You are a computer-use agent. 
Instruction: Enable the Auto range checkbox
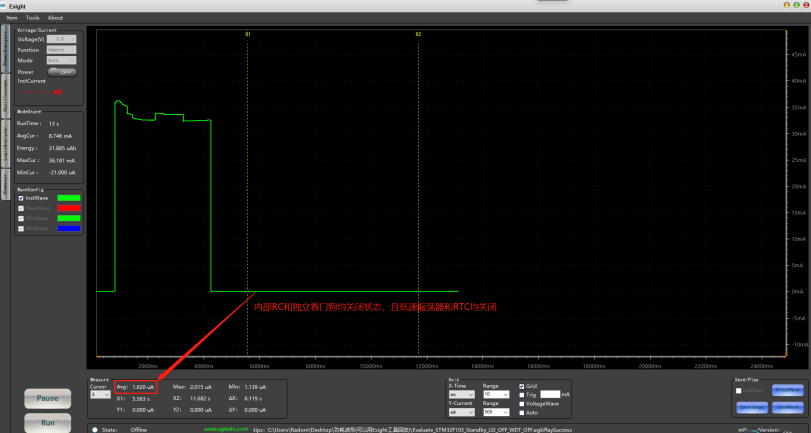click(x=521, y=411)
